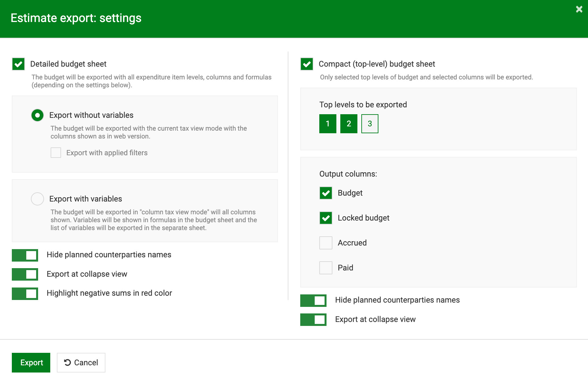
Task: Toggle Hide planned counterparties names in compact sheet
Action: 313,301
